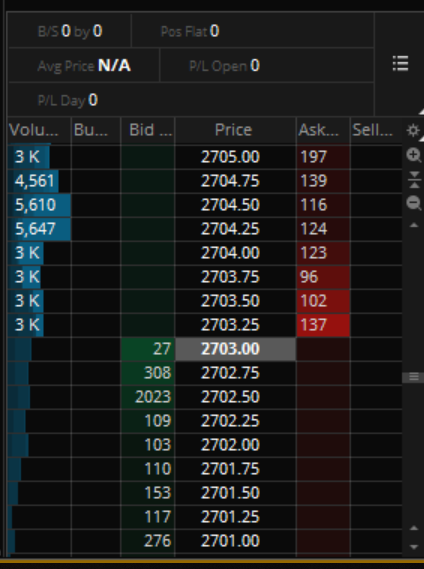Click the 2701.00 price cell
Screen dimensions: 424x569
(236, 541)
